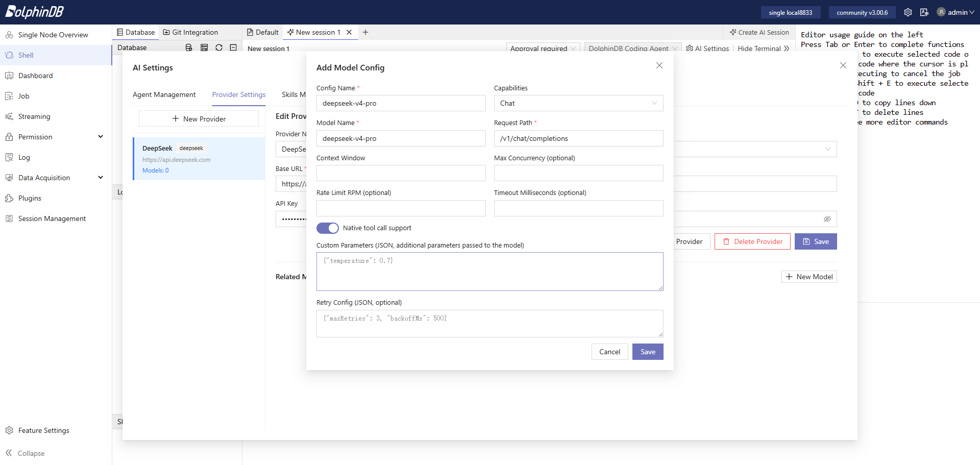Screen dimensions: 980x465
Task: Click the global settings gear icon
Action: [908, 12]
